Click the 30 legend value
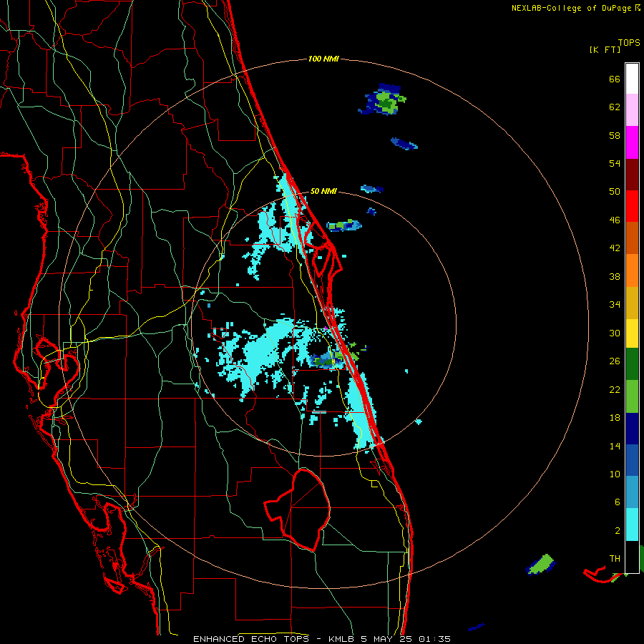 pos(615,333)
